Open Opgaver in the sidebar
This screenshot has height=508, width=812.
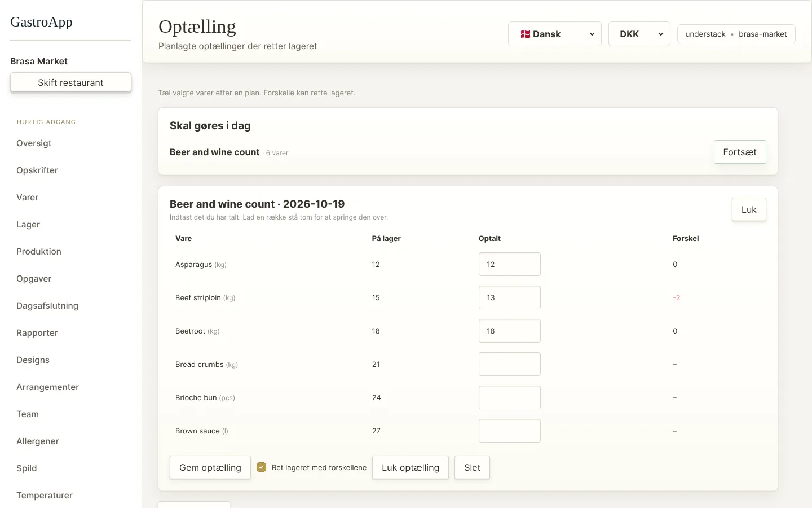point(34,279)
